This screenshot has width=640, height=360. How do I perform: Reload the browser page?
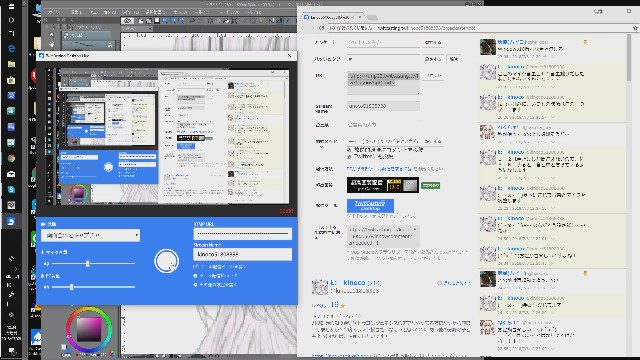click(x=321, y=28)
